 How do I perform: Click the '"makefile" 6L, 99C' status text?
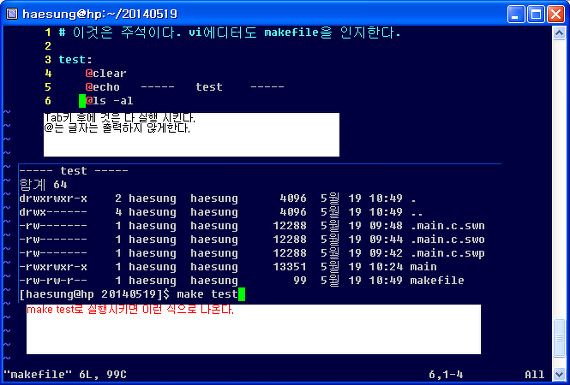[x=65, y=374]
